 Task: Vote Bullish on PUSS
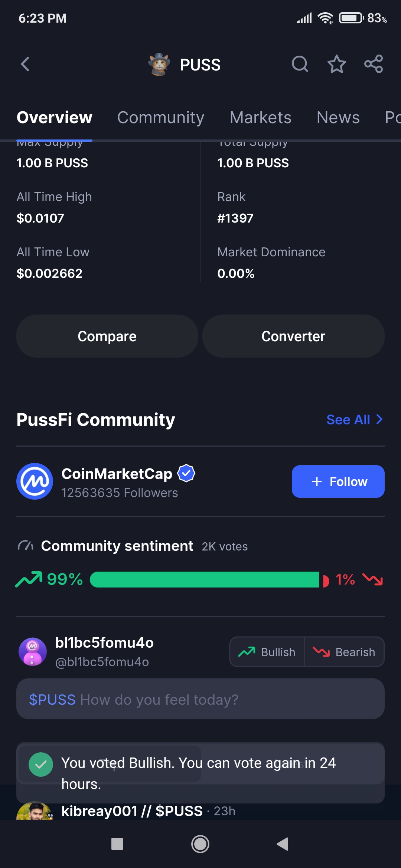tap(267, 652)
